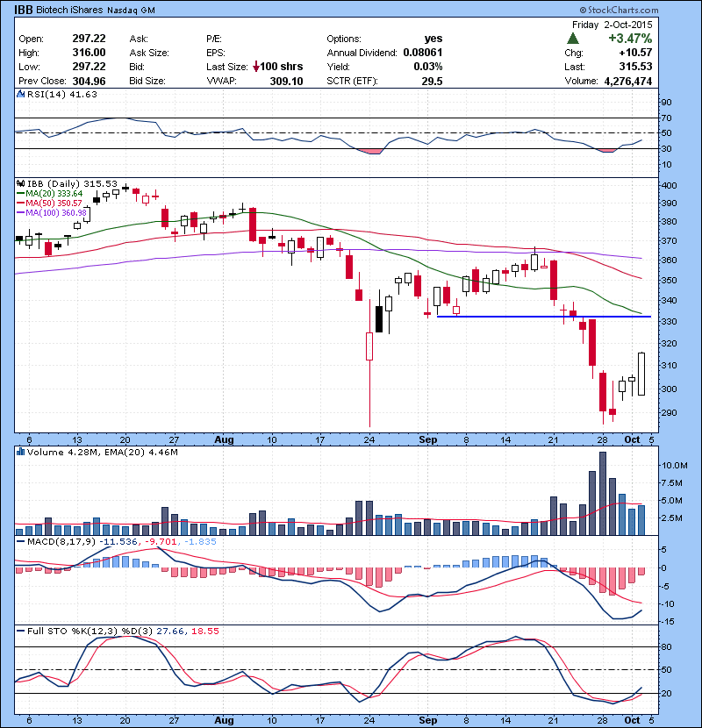Open the StockCharts.com copyright link
The width and height of the screenshot is (702, 728).
[619, 10]
